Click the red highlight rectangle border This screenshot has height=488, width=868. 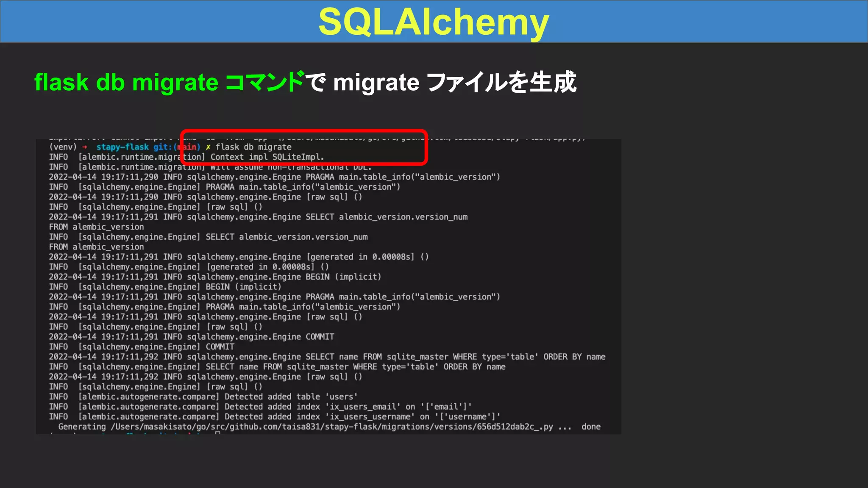[x=303, y=130]
